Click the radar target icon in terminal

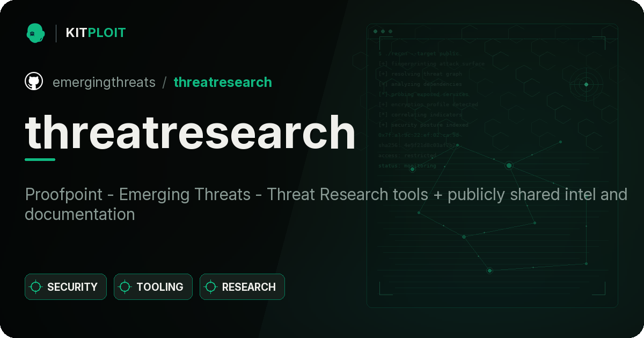click(586, 84)
